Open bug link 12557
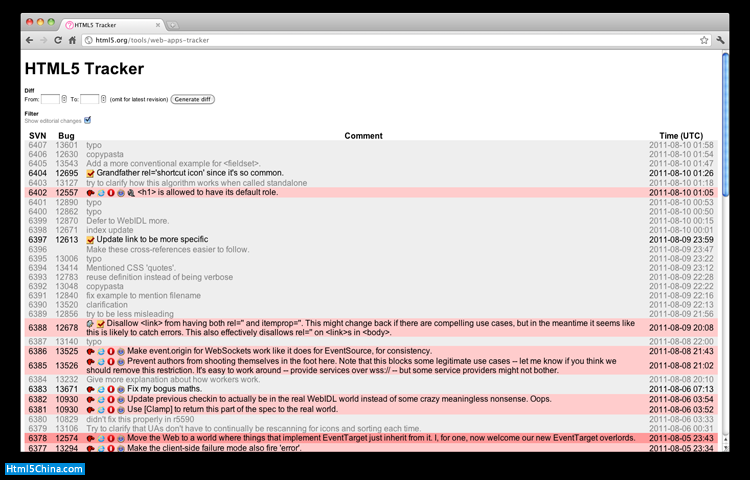The width and height of the screenshot is (750, 480). [66, 192]
